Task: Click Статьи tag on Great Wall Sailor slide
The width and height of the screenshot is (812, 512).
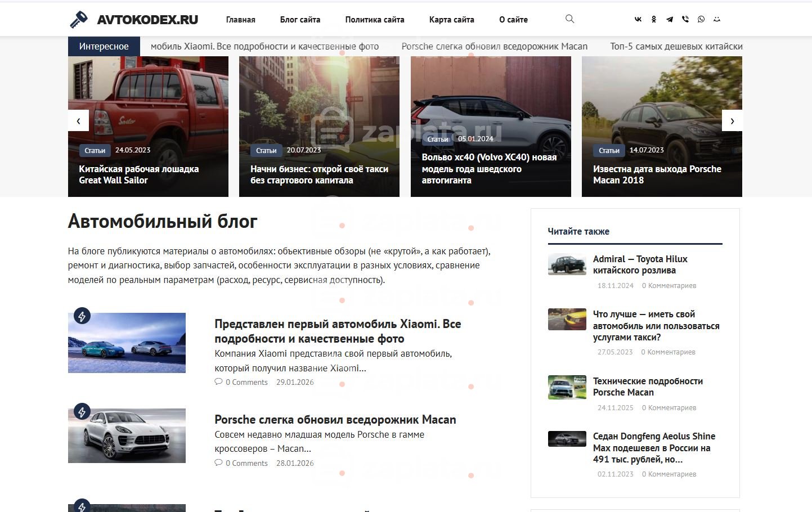Action: (x=95, y=150)
